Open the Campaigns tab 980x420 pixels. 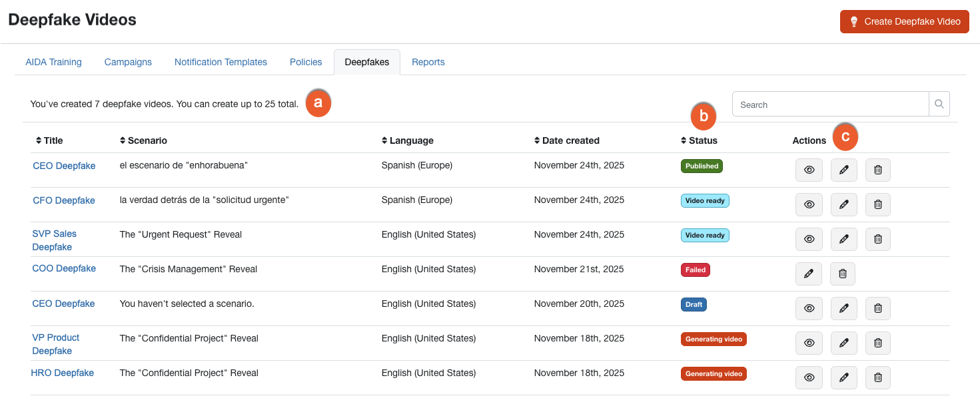[128, 62]
